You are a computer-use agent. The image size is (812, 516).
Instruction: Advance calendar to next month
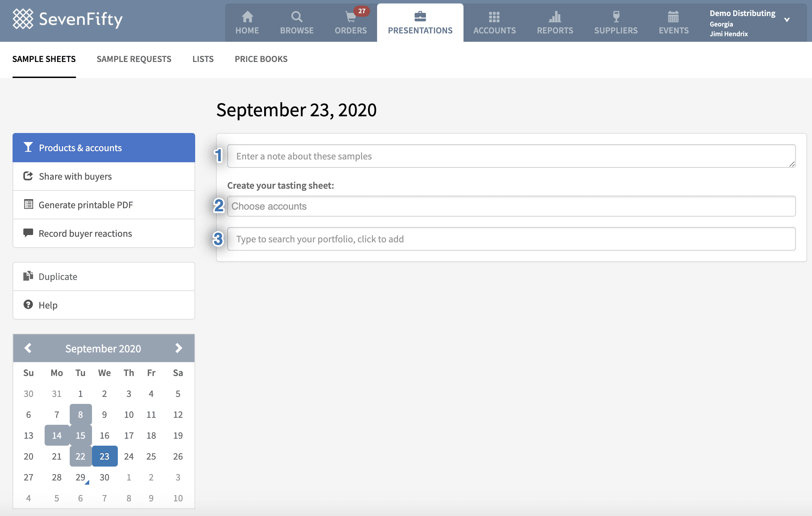[179, 348]
